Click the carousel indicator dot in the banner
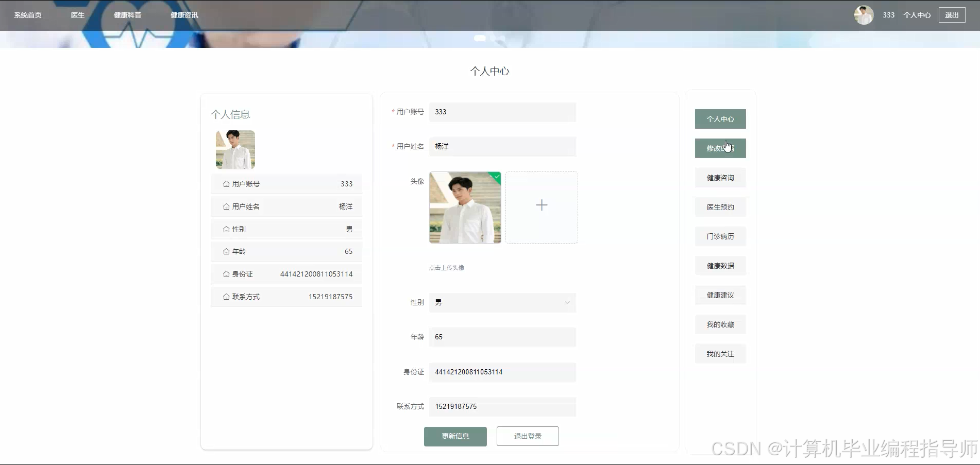980x465 pixels. click(480, 38)
